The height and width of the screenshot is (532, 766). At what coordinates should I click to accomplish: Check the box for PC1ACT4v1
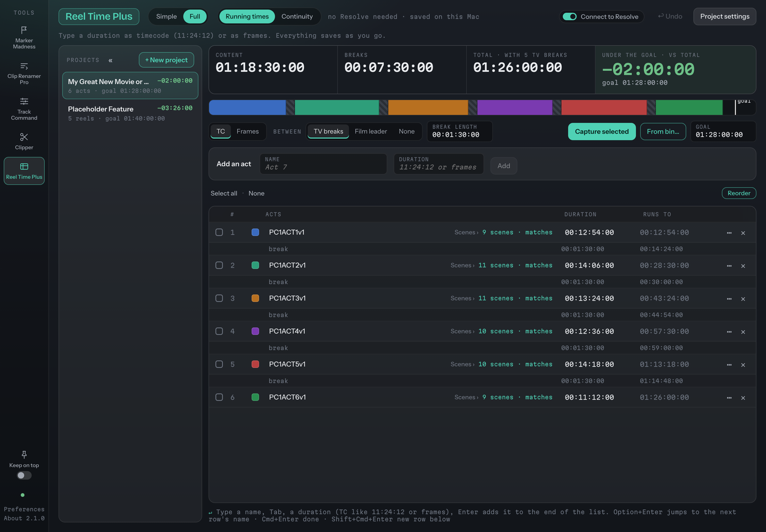219,331
